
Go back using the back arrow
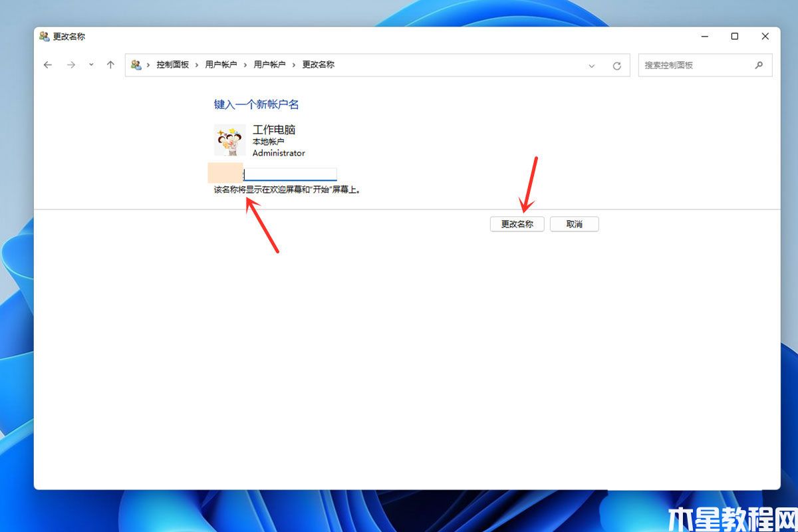point(47,65)
